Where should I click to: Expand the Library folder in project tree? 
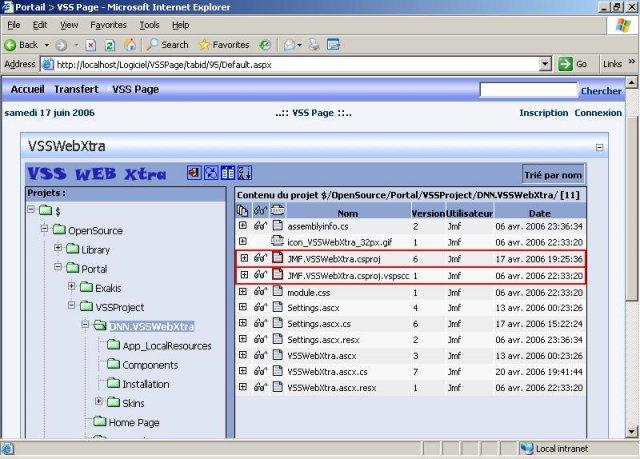58,249
